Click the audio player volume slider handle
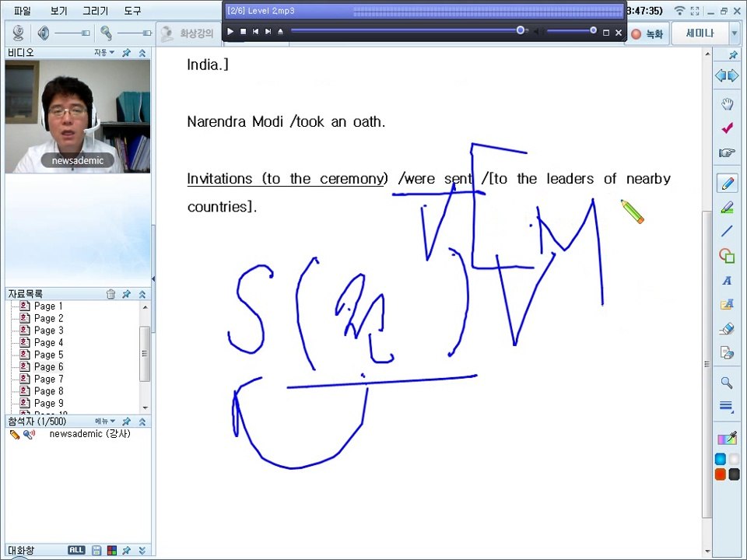This screenshot has width=747, height=560. [x=593, y=30]
